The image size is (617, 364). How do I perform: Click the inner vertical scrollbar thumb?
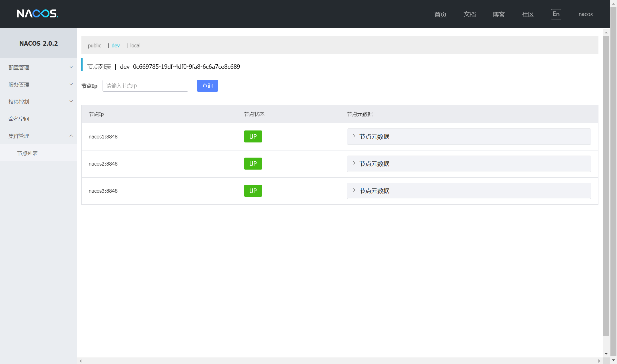tap(606, 186)
